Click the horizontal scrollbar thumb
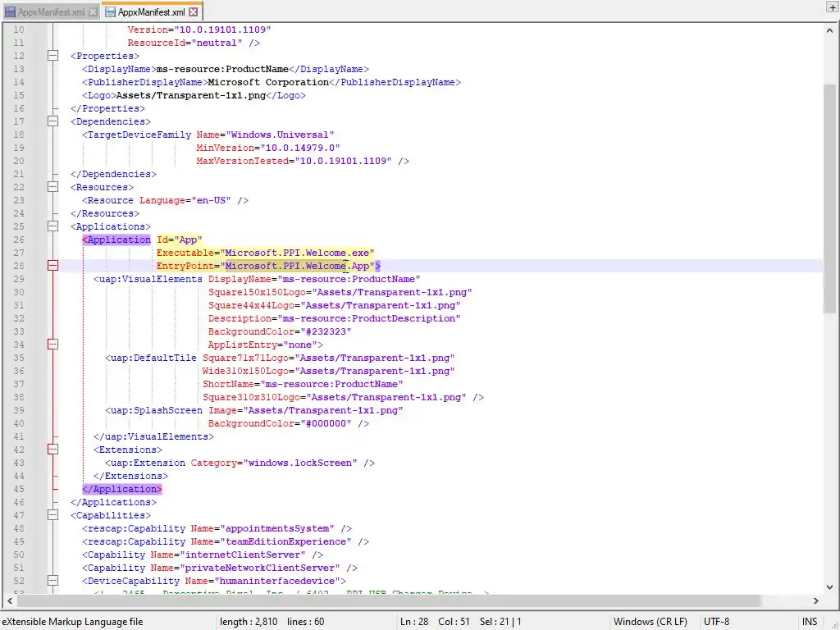 388,600
